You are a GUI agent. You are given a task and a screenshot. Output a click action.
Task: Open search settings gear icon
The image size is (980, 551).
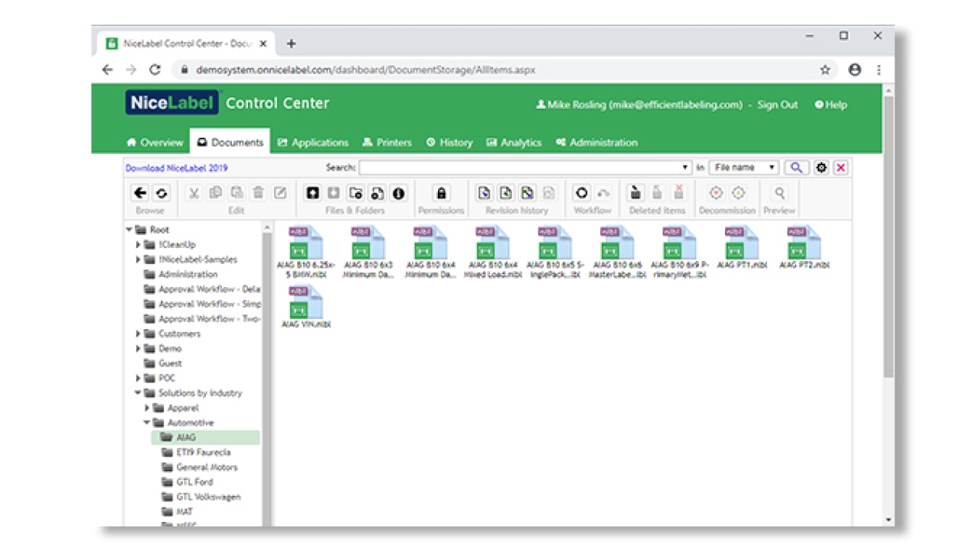[822, 168]
